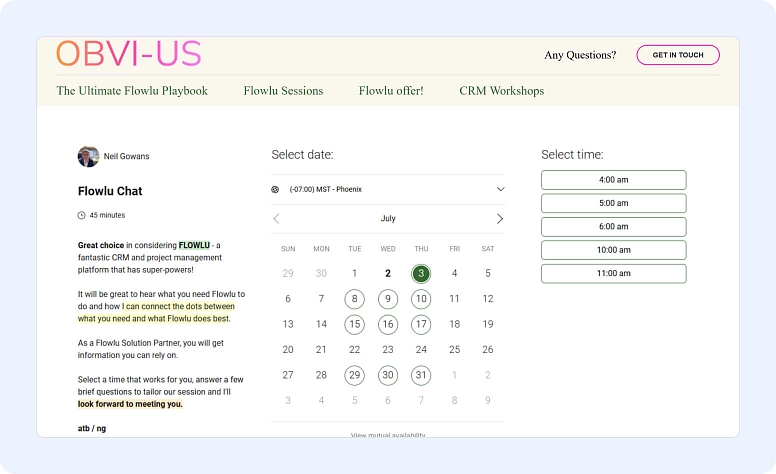The height and width of the screenshot is (474, 776).
Task: Expand the MST - Phoenix timezone dropdown
Action: (500, 189)
